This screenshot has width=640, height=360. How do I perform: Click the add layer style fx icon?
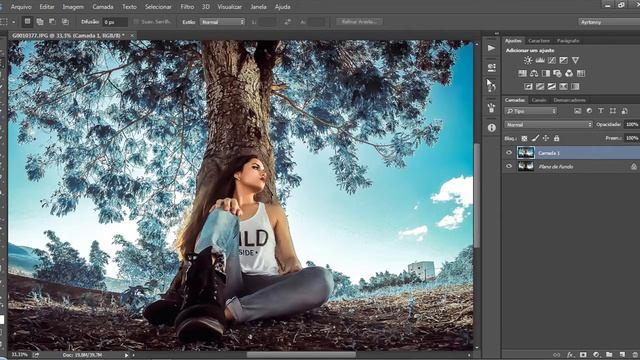570,355
